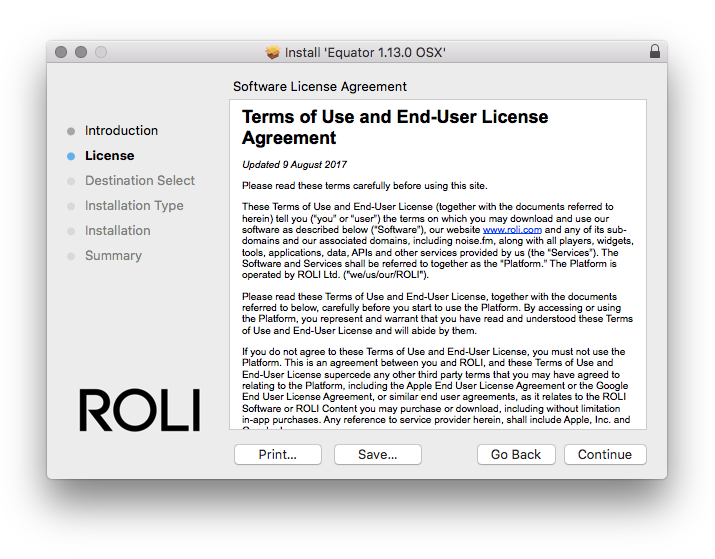Image resolution: width=715 pixels, height=559 pixels.
Task: Click the Software License Agreement heading
Action: coord(320,87)
